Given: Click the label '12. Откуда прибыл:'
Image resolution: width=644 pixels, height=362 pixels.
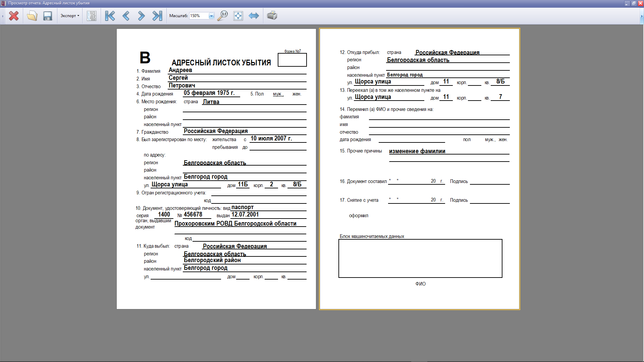Looking at the screenshot, I should pyautogui.click(x=360, y=52).
